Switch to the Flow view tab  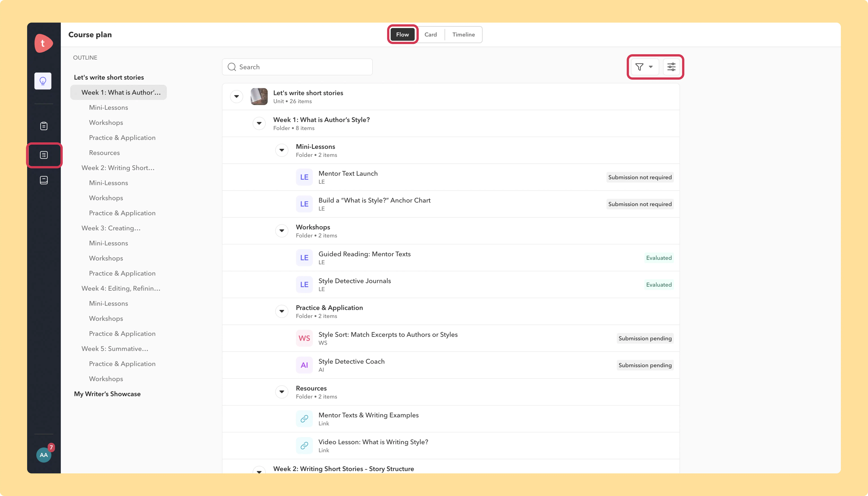[402, 34]
